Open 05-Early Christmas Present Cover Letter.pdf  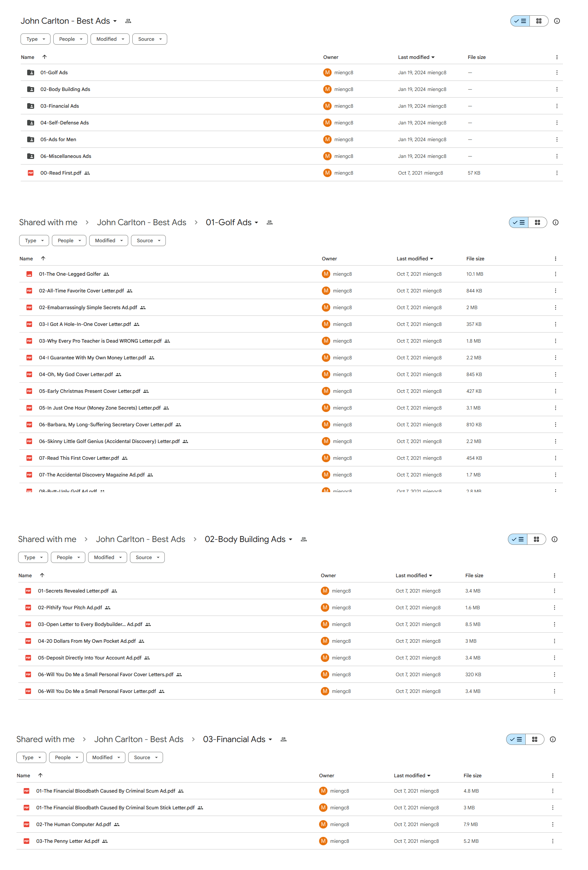tap(90, 391)
